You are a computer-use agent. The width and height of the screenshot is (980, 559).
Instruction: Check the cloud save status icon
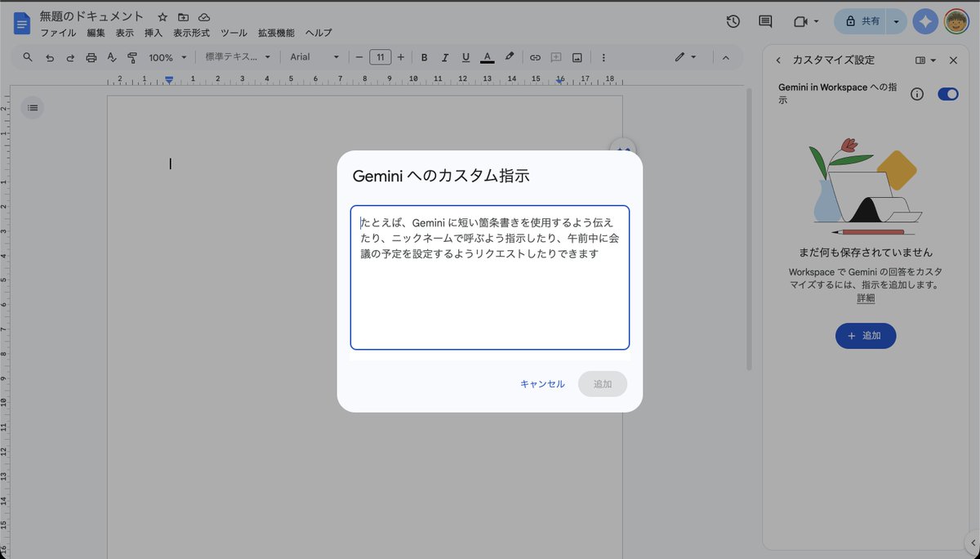[204, 17]
